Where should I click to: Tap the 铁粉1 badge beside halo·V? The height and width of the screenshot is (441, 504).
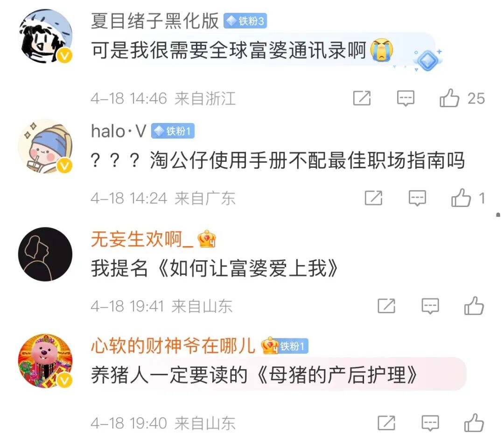coord(173,131)
